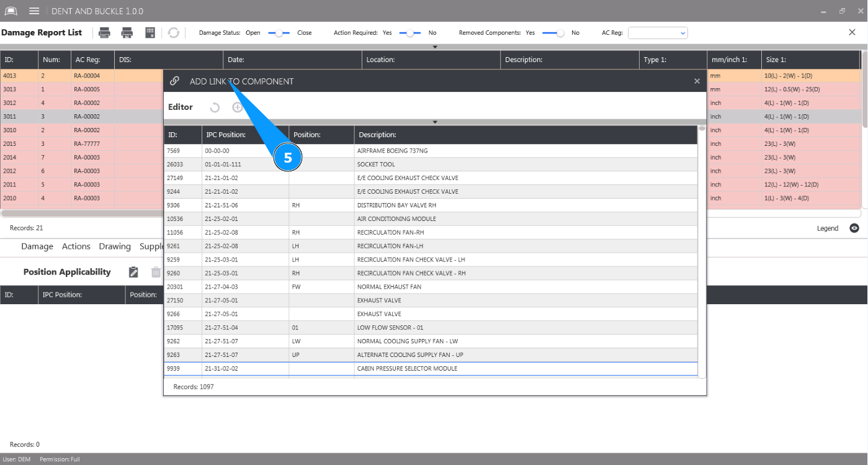
Task: Select damage report row with ID 4013
Action: (x=431, y=76)
